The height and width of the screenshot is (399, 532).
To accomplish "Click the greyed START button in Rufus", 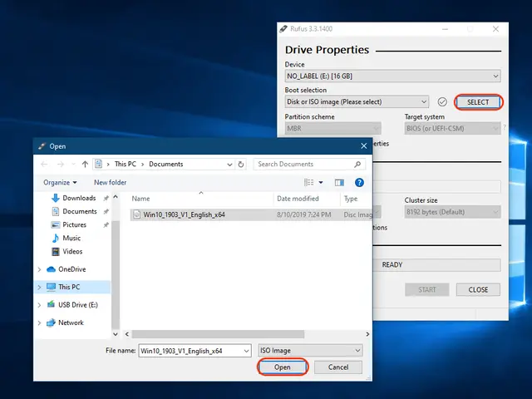I will pos(426,290).
